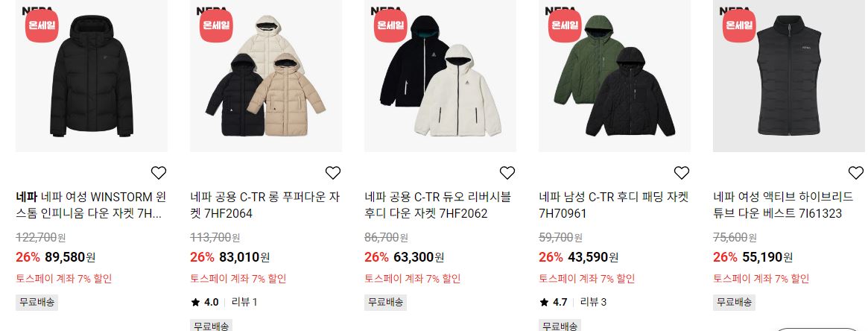Viewport: 868px width, 331px height.
Task: Wishlist the C-TR 듀오 리버시블 후디 jacket
Action: pos(507,173)
